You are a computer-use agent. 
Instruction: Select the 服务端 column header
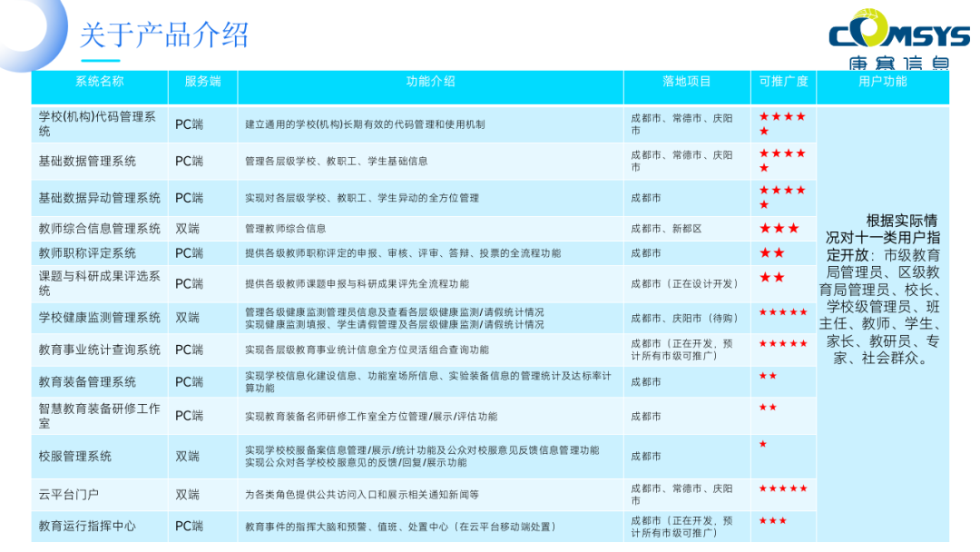click(x=202, y=82)
